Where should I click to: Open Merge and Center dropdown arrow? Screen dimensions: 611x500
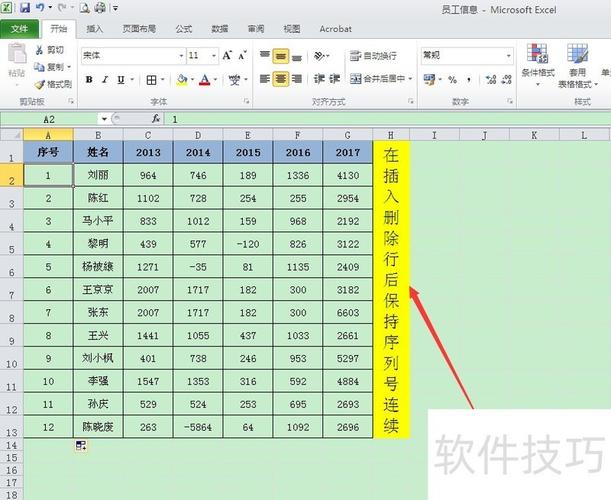coord(410,79)
